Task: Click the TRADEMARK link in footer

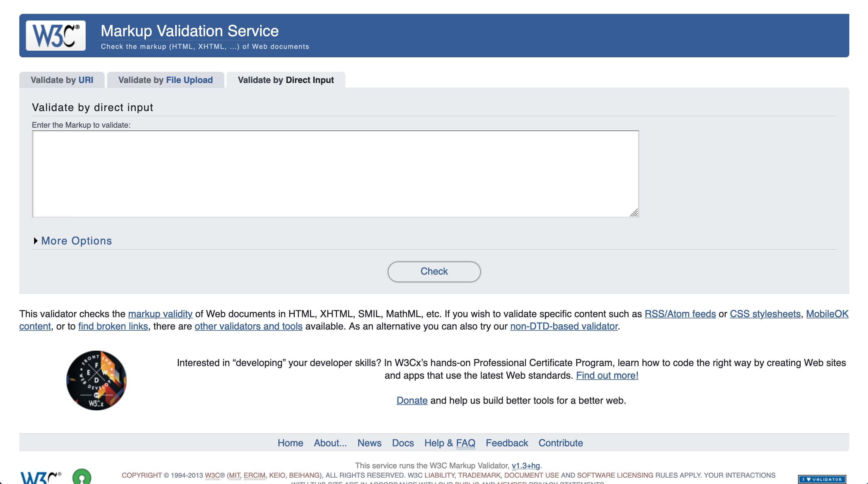Action: (x=479, y=475)
